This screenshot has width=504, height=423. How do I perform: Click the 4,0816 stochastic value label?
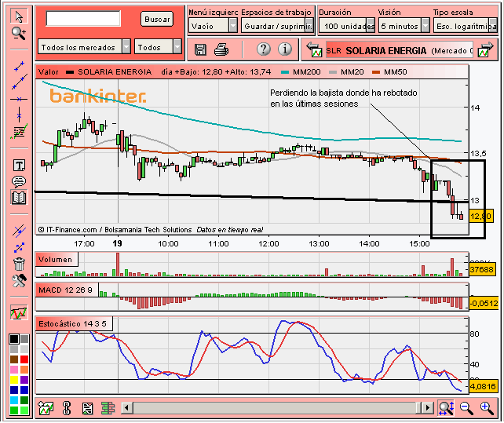pyautogui.click(x=483, y=386)
